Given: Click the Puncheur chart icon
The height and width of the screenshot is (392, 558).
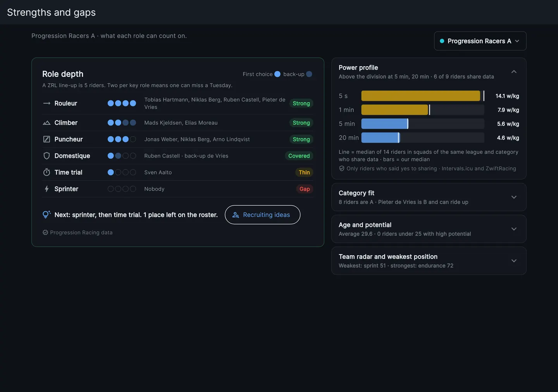Looking at the screenshot, I should (x=46, y=139).
